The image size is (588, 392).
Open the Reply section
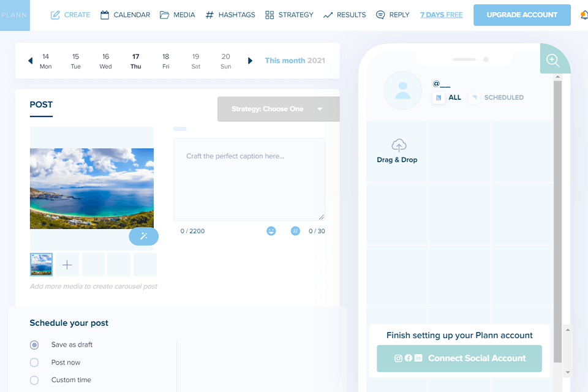tap(393, 15)
